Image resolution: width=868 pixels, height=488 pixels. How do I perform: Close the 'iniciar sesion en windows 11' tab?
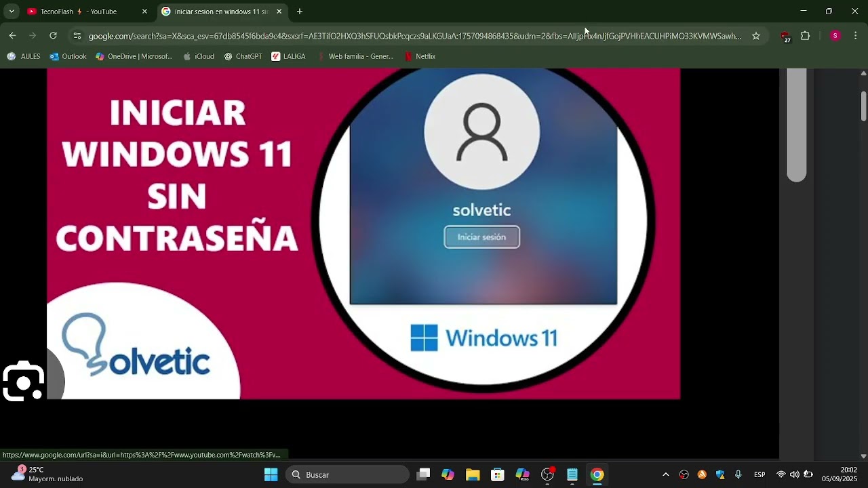[279, 12]
